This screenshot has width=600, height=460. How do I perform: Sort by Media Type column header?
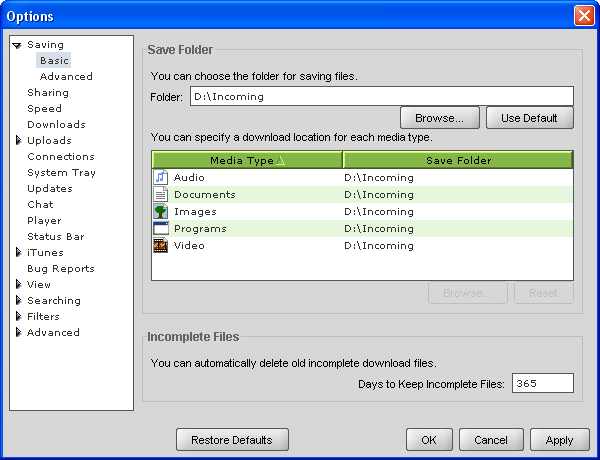247,160
